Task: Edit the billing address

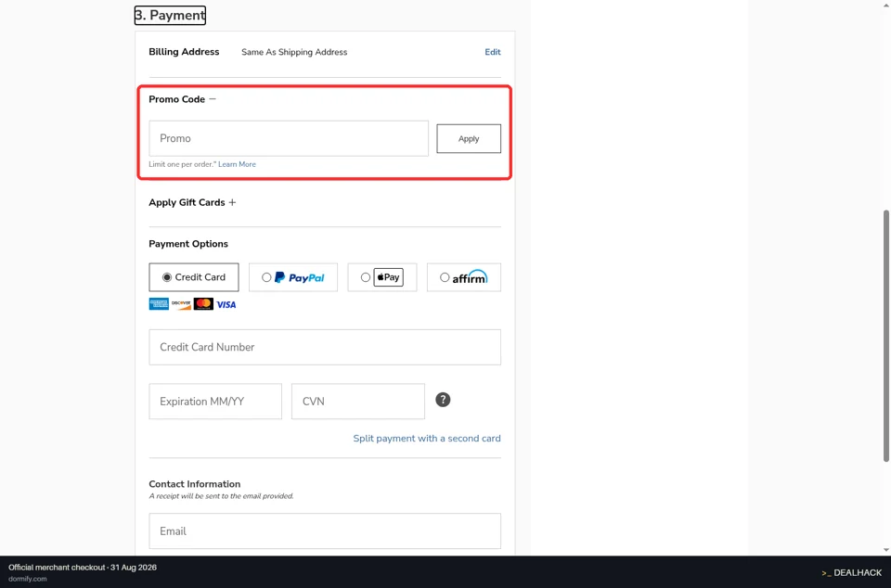Action: (x=493, y=52)
